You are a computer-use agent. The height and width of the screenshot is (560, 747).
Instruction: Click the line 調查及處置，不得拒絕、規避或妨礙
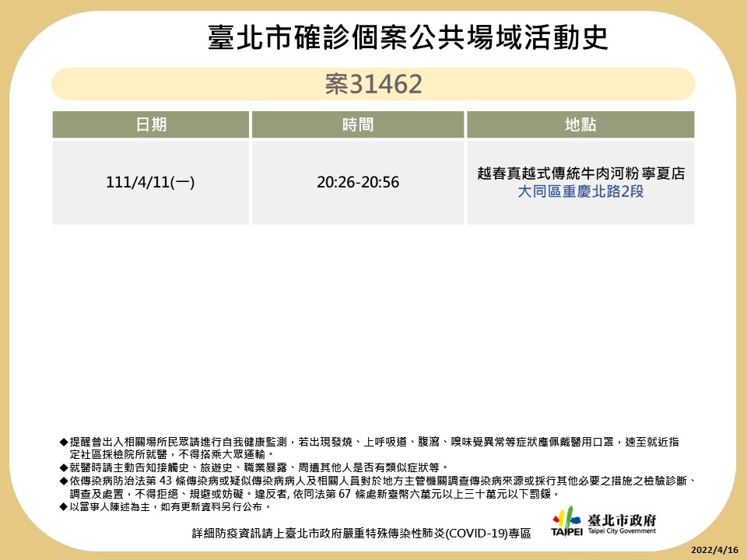[x=314, y=494]
